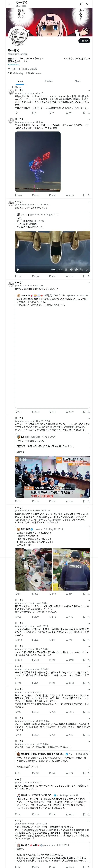The image size is (98, 868).
Task: Open more menu on EXPO 2025 drone post
Action: point(89,119)
